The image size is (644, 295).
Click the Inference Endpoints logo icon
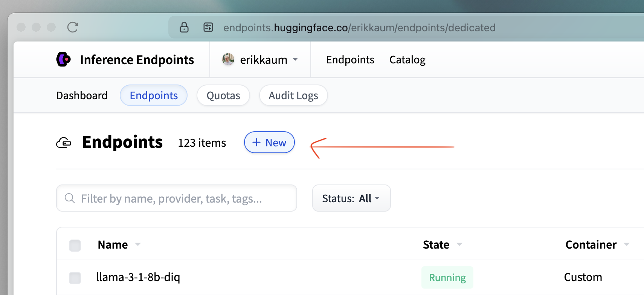[64, 59]
